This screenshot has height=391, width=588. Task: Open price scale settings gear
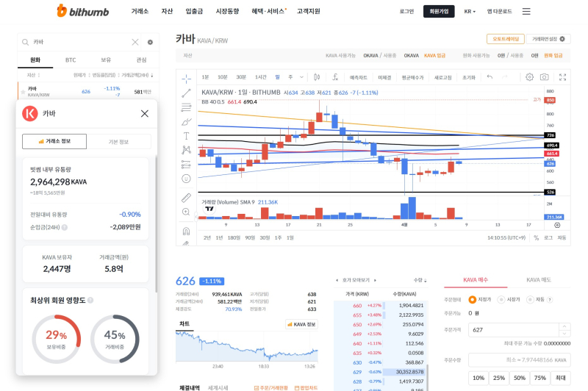[557, 225]
